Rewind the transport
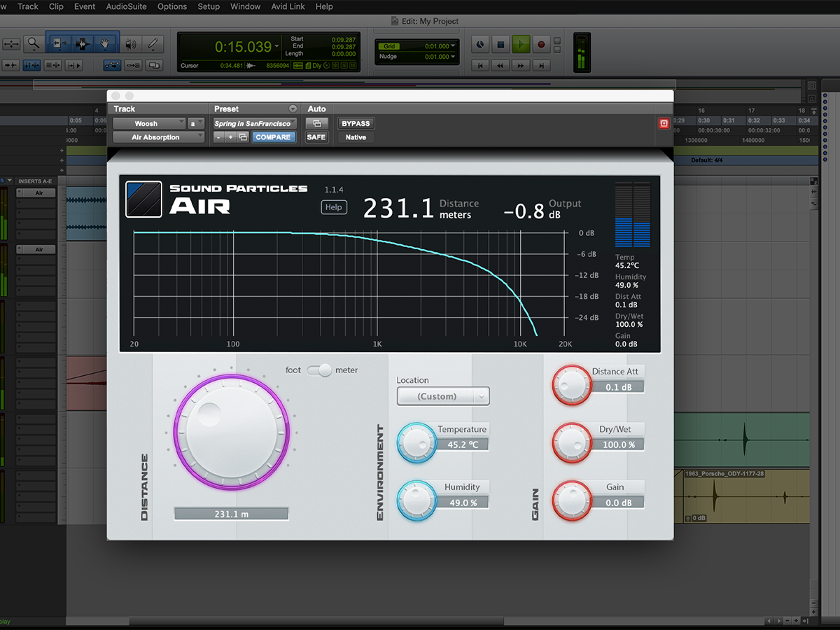 coord(500,65)
